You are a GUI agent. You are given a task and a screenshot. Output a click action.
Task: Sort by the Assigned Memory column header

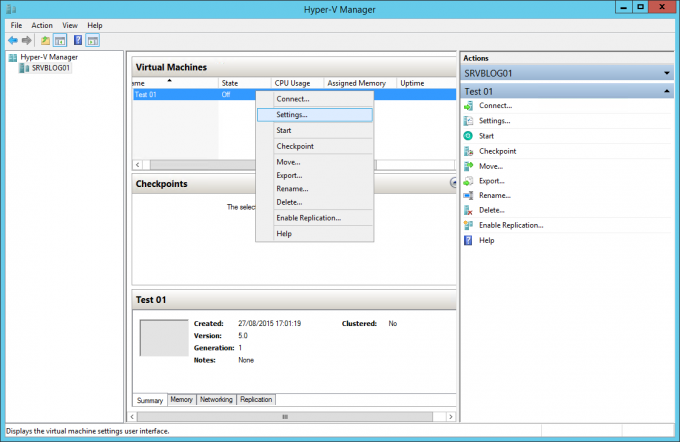tap(355, 83)
